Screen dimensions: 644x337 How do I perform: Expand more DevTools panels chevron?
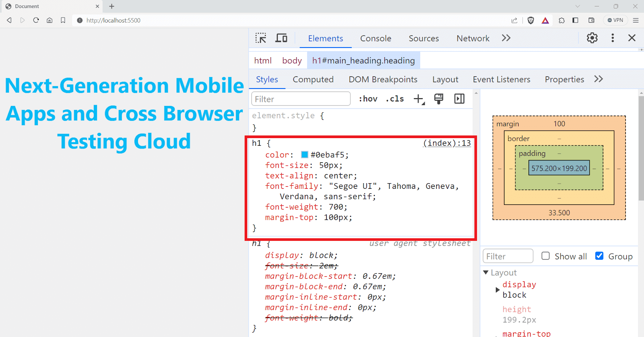(506, 38)
